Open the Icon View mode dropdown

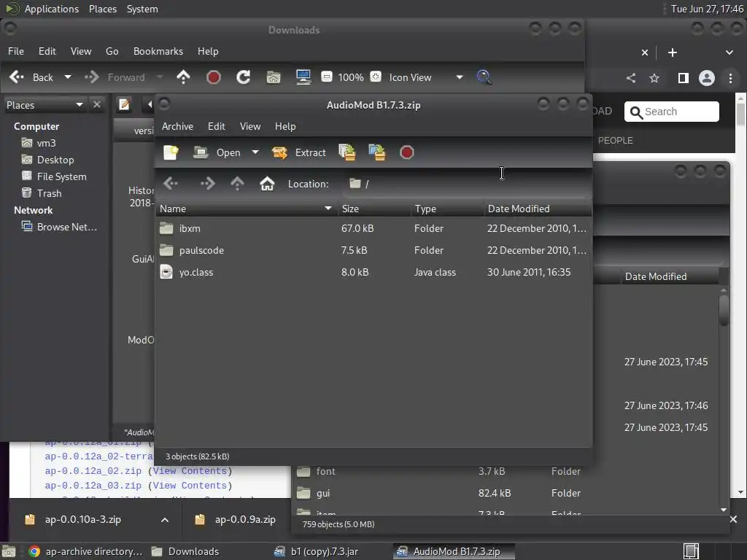[x=425, y=77]
